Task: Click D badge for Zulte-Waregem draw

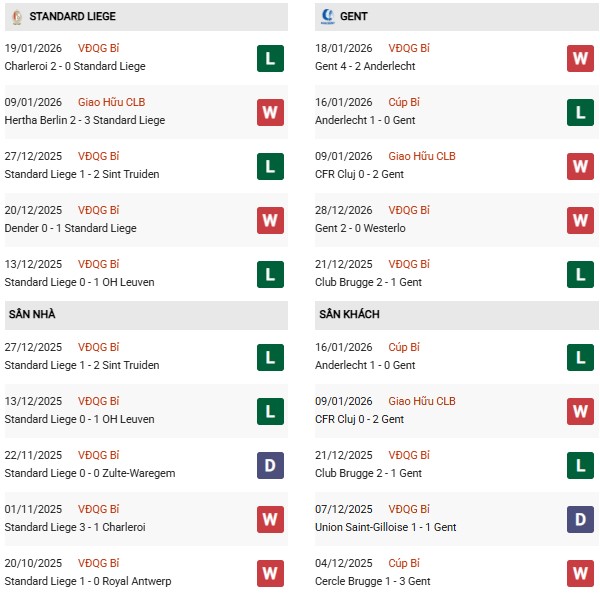Action: pyautogui.click(x=269, y=465)
